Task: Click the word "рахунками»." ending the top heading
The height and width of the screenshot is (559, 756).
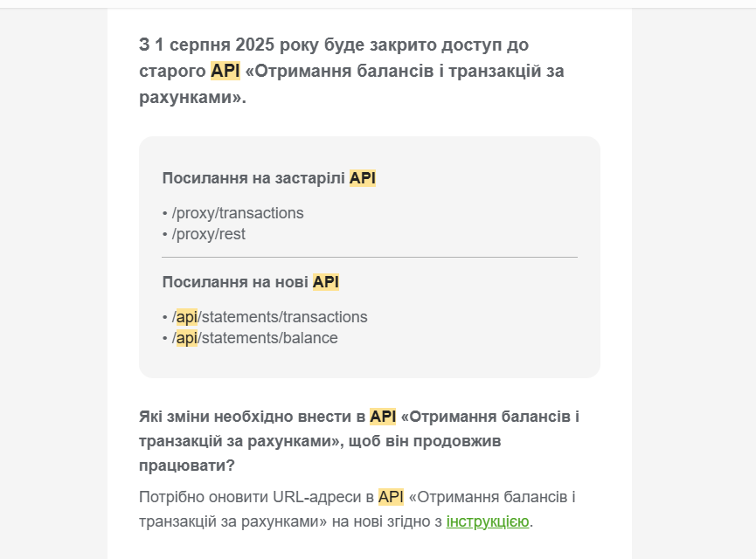Action: coord(192,97)
